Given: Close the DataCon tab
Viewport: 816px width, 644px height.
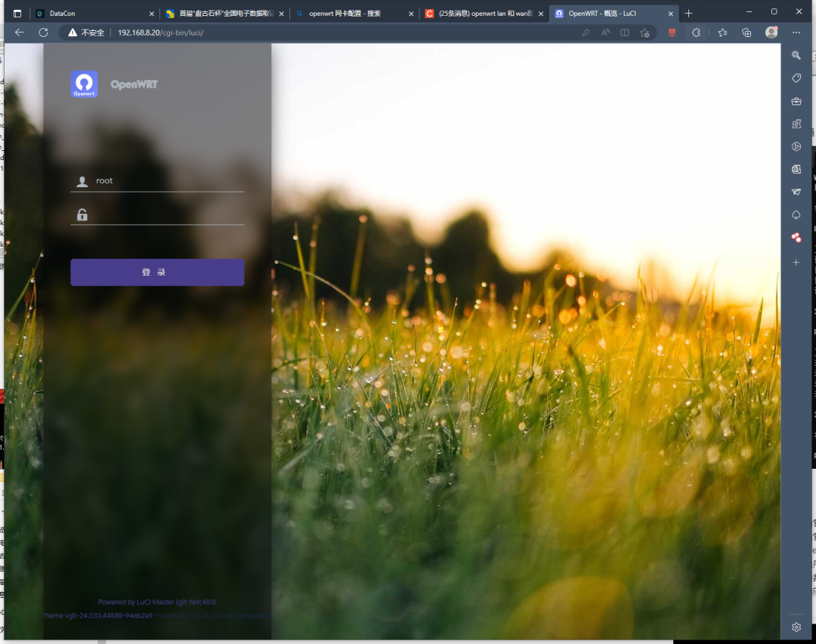Looking at the screenshot, I should pyautogui.click(x=151, y=14).
